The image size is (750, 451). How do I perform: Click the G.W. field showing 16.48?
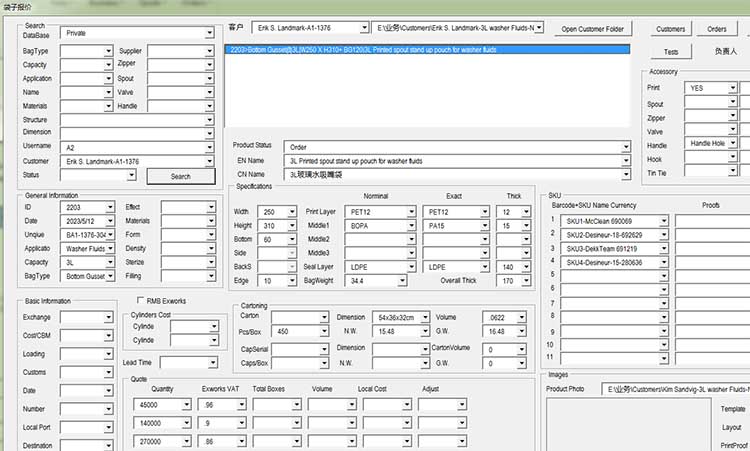click(504, 331)
